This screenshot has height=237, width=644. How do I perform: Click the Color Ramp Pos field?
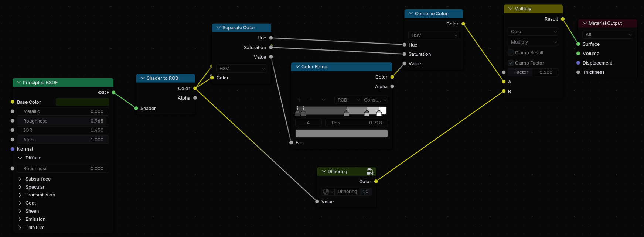pyautogui.click(x=356, y=123)
